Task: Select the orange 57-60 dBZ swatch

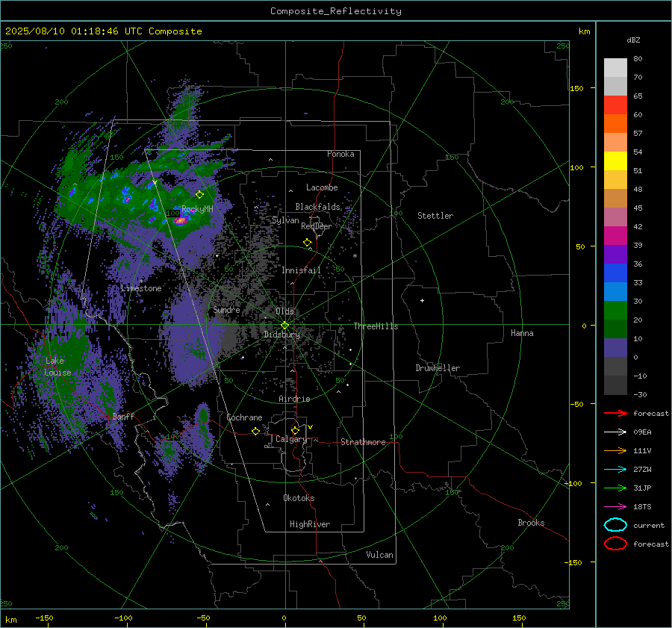Action: (x=615, y=123)
